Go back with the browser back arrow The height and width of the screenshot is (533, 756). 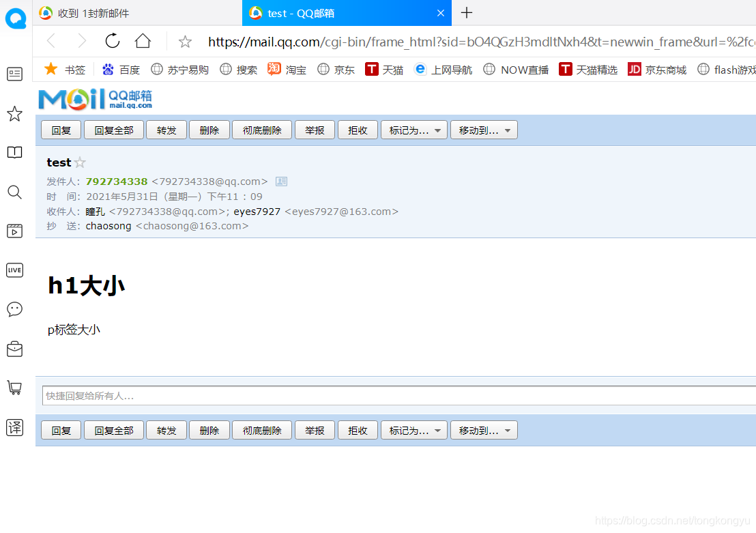pyautogui.click(x=51, y=41)
